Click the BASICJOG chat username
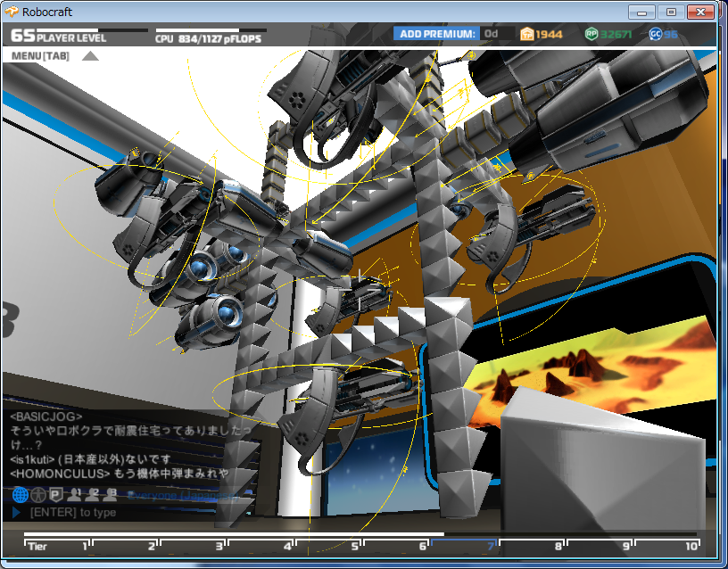This screenshot has height=569, width=728. tap(46, 416)
